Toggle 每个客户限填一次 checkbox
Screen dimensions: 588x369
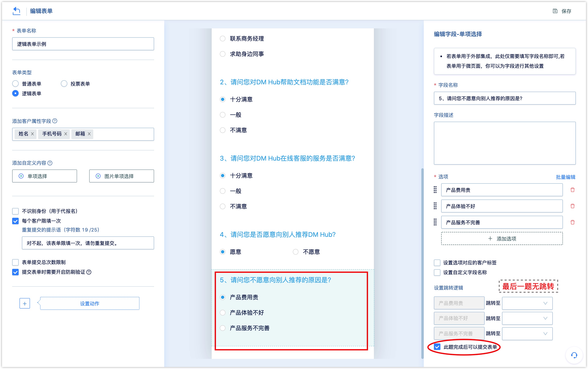(15, 221)
